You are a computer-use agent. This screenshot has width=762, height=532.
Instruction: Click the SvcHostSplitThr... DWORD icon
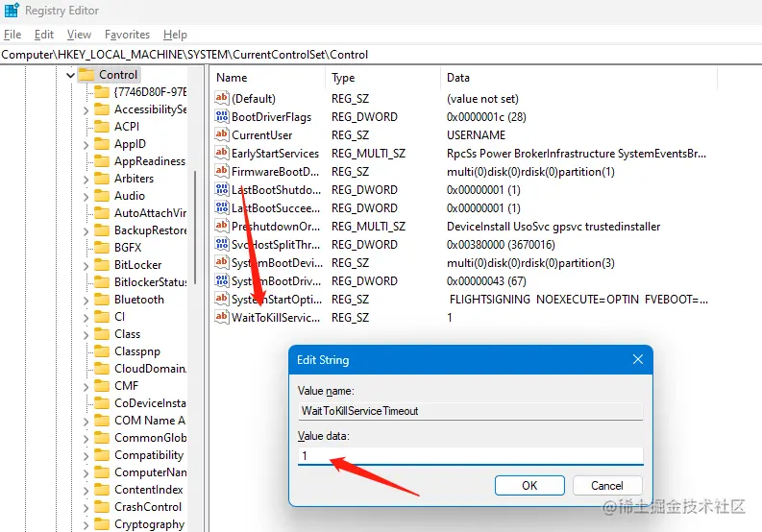pyautogui.click(x=222, y=244)
